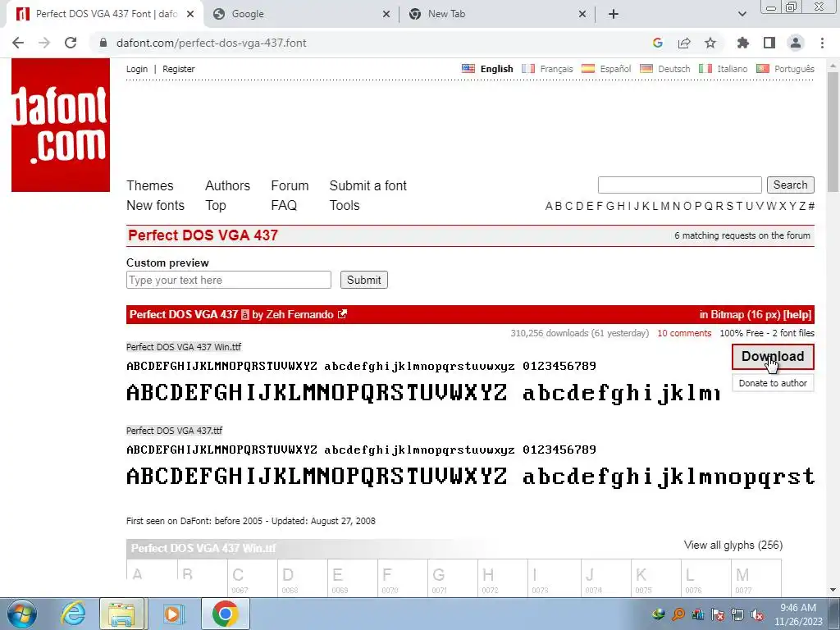The image size is (840, 630).
Task: Click the author external link icon
Action: [x=342, y=314]
